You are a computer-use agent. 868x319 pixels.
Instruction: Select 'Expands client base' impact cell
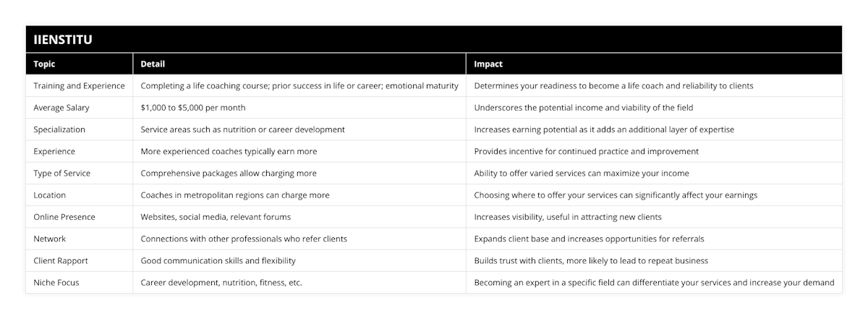589,239
